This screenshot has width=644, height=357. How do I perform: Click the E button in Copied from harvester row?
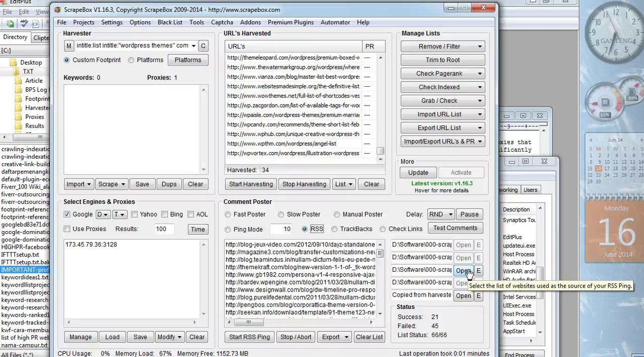coord(478,296)
